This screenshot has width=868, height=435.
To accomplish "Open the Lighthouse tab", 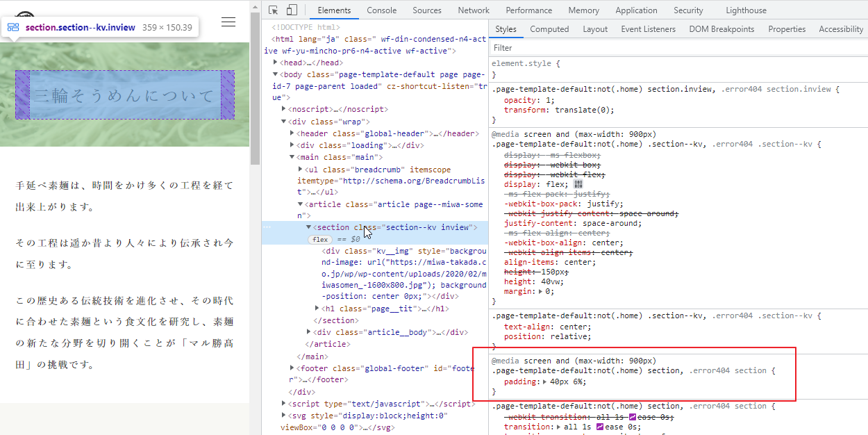I will pos(746,10).
